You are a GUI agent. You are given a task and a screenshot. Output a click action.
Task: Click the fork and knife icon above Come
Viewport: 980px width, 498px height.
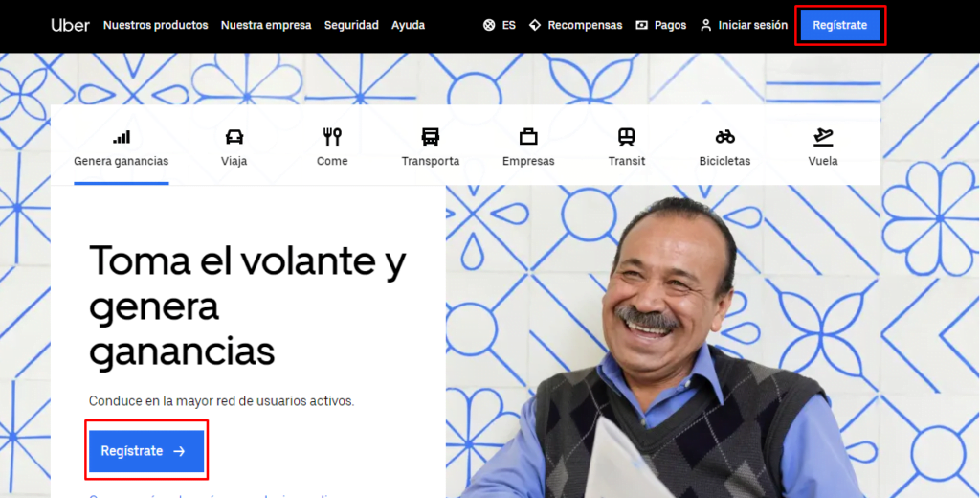pyautogui.click(x=332, y=136)
